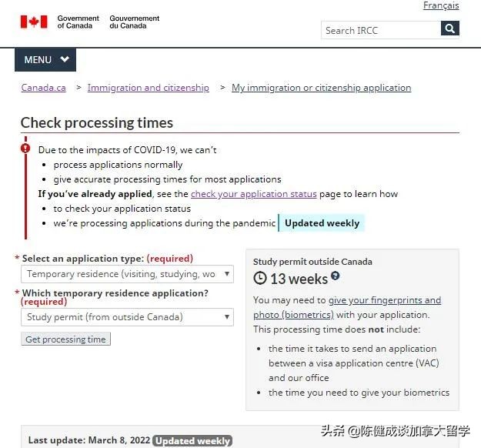Viewport: 481px width, 448px height.
Task: Go to Canada.ca breadcrumb
Action: pos(44,88)
